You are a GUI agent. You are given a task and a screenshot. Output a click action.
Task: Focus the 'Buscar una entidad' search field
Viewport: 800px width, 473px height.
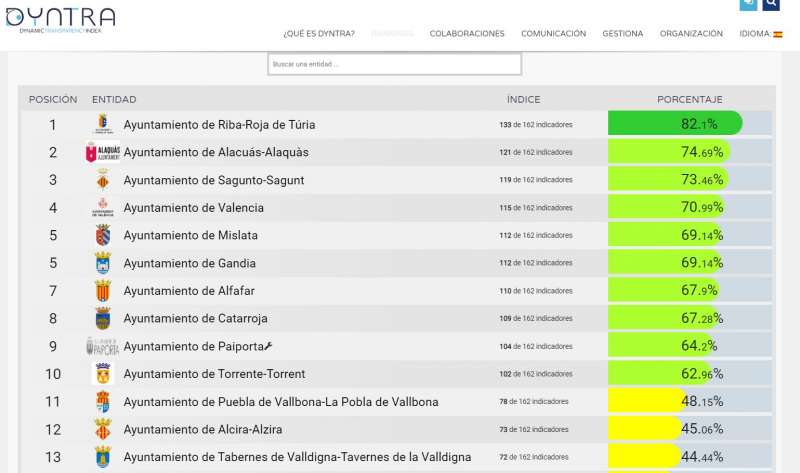coord(394,64)
